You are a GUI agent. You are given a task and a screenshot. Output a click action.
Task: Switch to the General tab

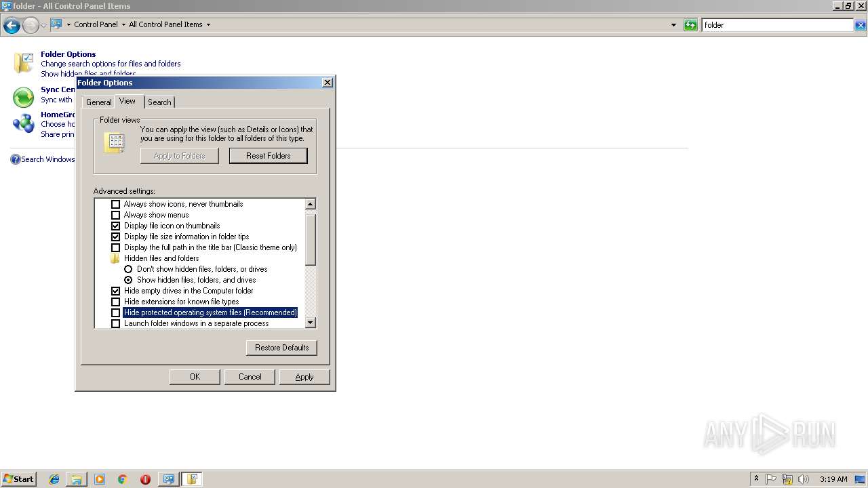tap(98, 102)
